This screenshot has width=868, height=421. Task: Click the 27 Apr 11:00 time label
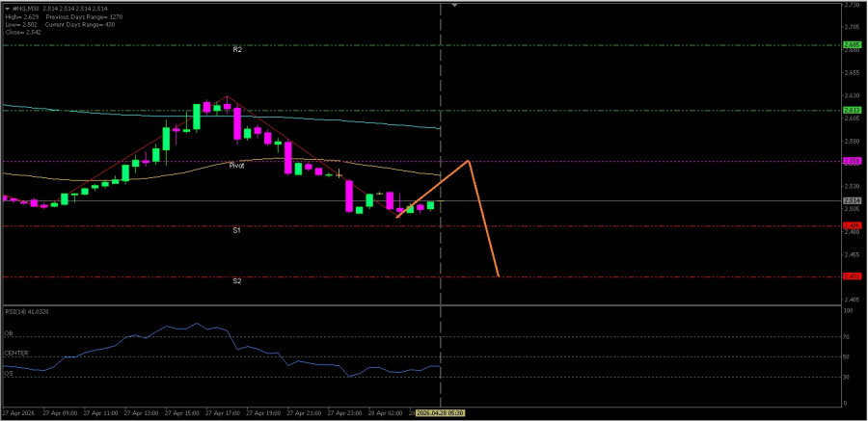tap(100, 413)
